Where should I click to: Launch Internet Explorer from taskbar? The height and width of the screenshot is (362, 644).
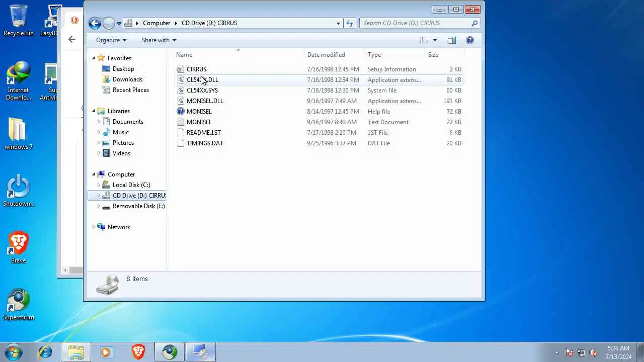(45, 352)
